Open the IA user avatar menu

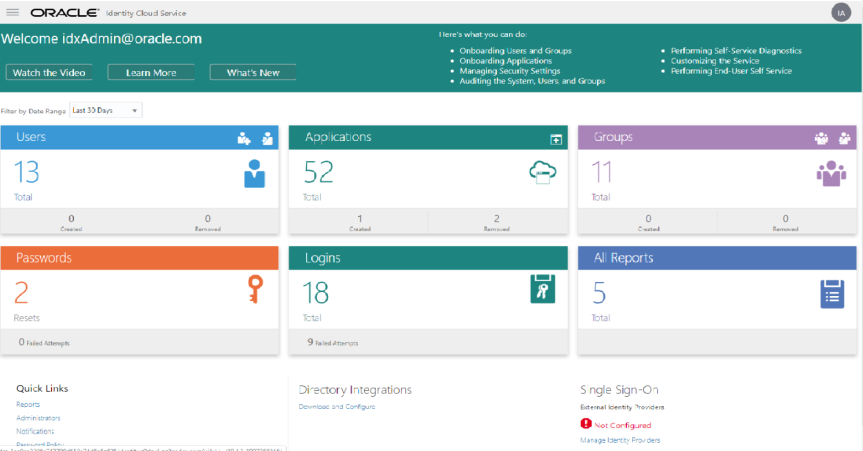point(841,13)
